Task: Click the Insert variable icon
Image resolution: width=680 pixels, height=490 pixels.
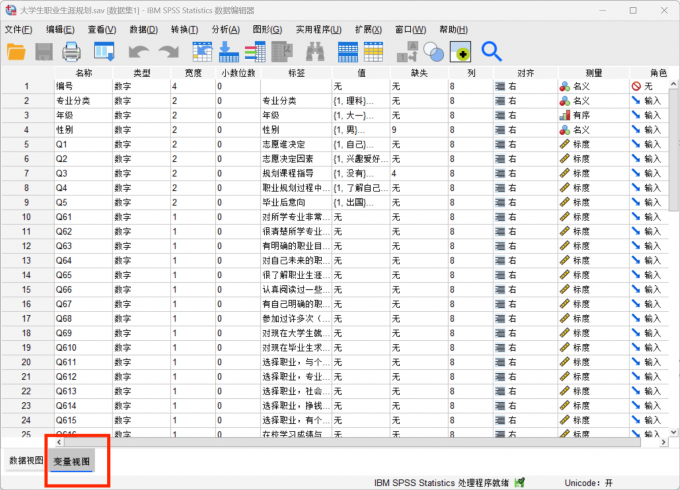Action: [374, 51]
